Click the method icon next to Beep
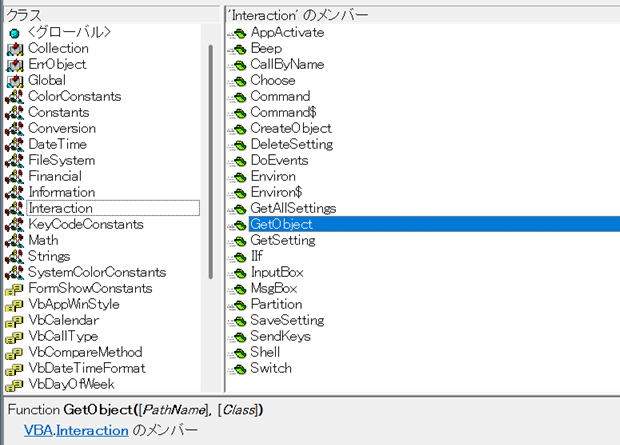Viewport: 620px width, 445px height. 237,49
